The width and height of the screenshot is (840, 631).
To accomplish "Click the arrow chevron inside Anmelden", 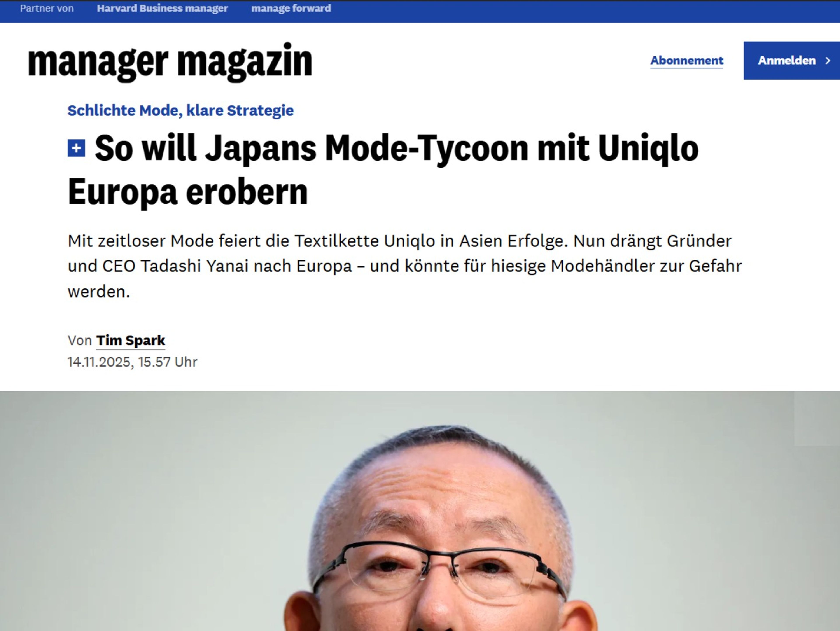I will coord(828,61).
